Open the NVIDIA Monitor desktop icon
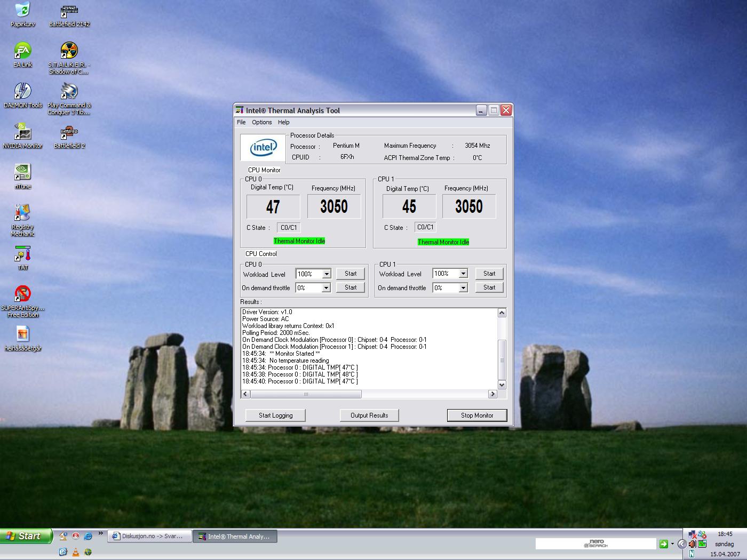 tap(22, 133)
